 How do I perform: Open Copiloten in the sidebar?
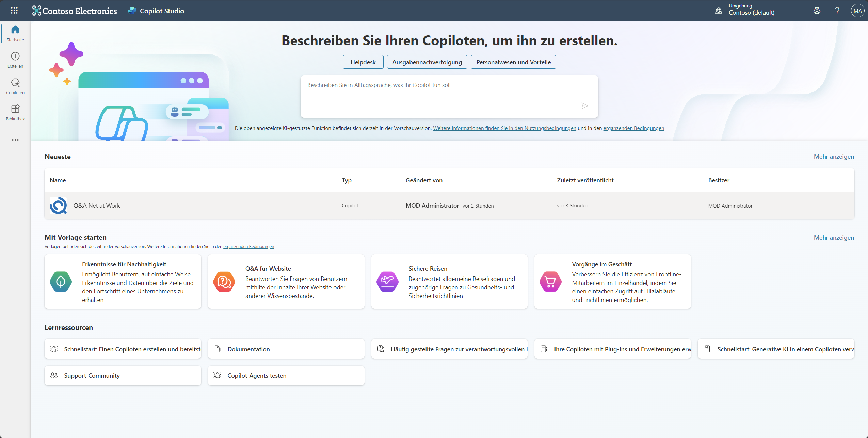(x=15, y=86)
